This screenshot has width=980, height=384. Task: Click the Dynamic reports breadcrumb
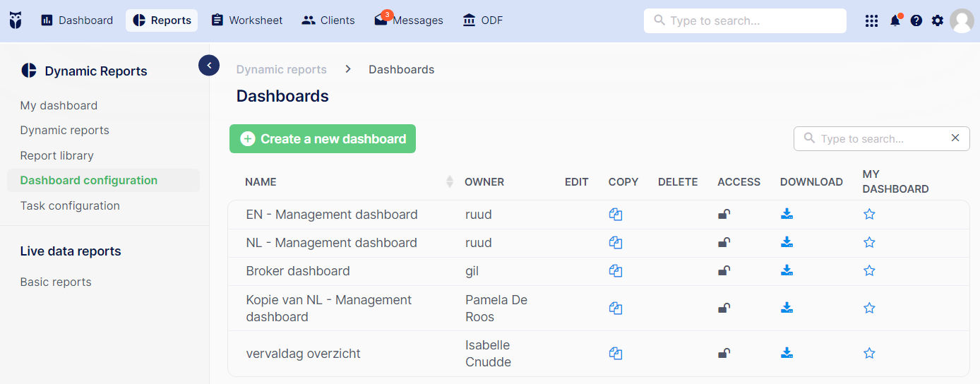tap(282, 70)
